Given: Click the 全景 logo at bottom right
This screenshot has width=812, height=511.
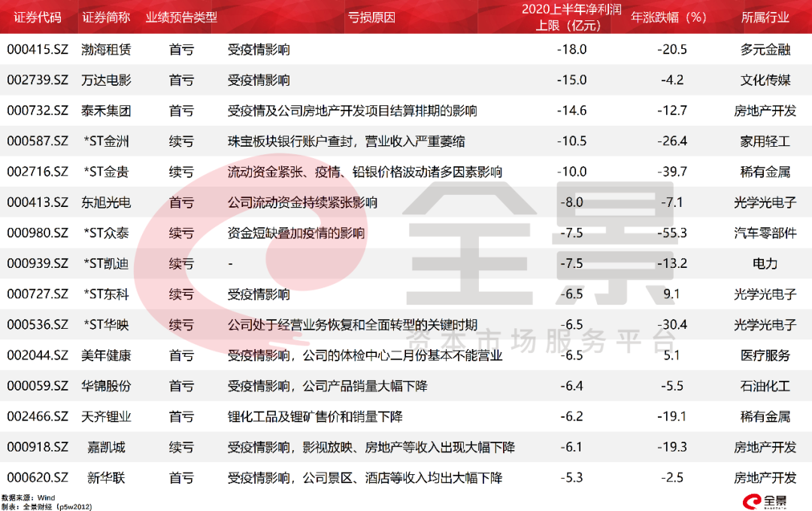Looking at the screenshot, I should [765, 501].
